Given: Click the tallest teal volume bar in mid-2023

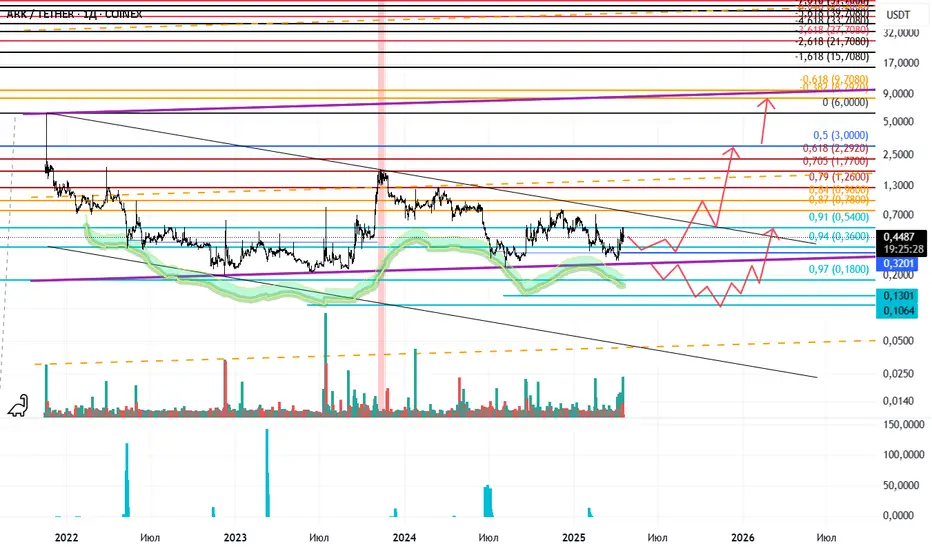Looking at the screenshot, I should pos(325,364).
